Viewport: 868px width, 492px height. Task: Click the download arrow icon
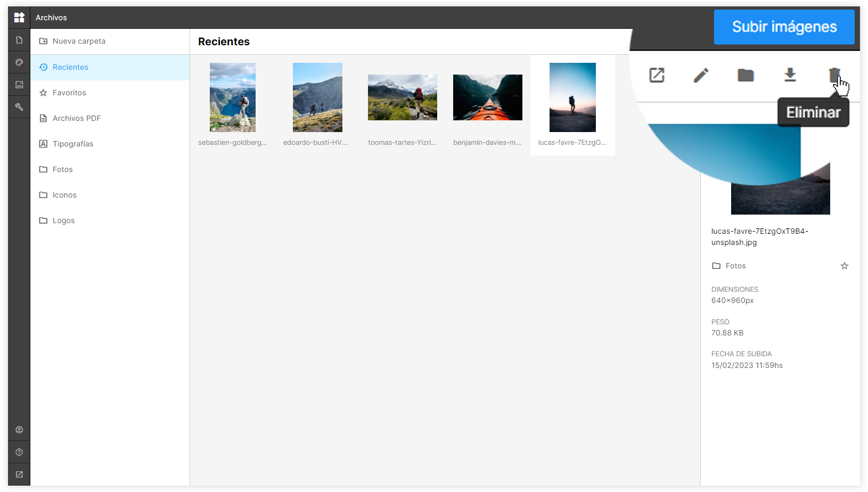click(x=790, y=75)
